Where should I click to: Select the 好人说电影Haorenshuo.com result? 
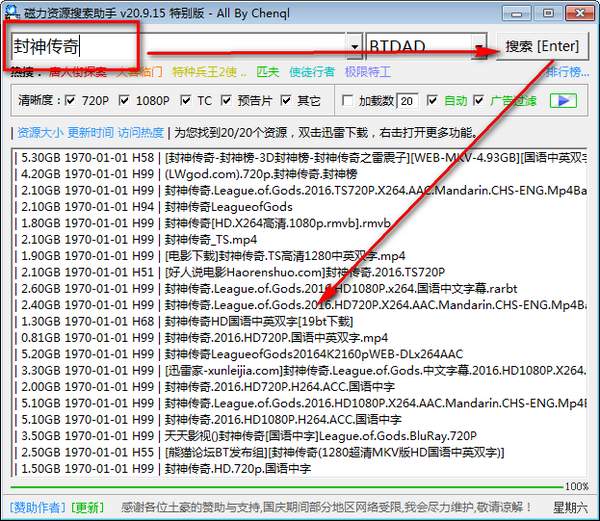[x=300, y=272]
